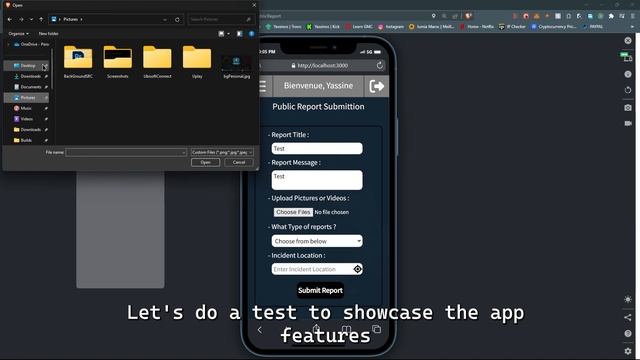Open dialog help icon
Viewport: 640px width, 360px height.
[251, 33]
